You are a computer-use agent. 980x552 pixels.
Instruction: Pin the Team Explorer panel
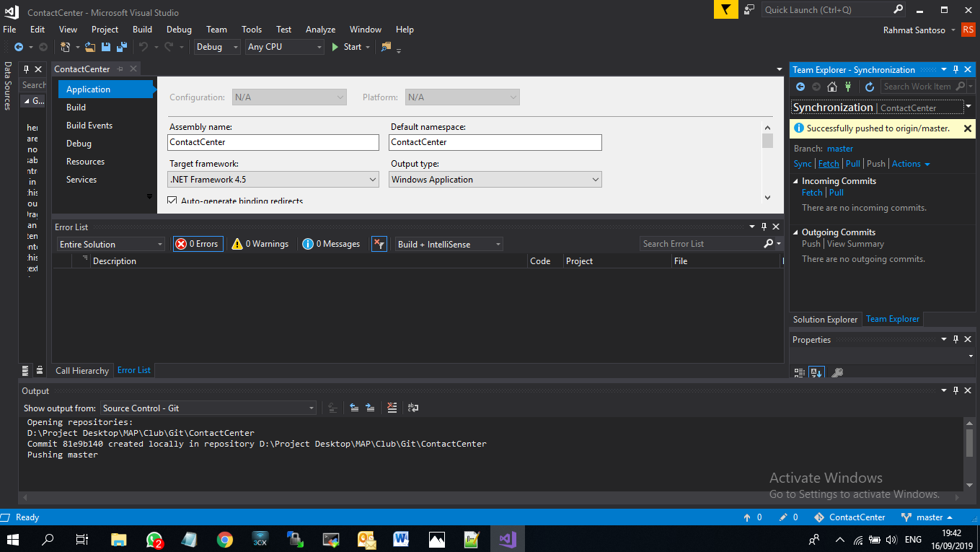click(956, 70)
